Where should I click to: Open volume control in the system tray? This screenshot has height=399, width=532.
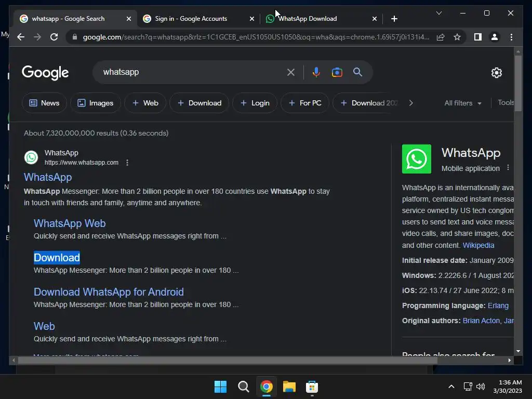coord(481,387)
